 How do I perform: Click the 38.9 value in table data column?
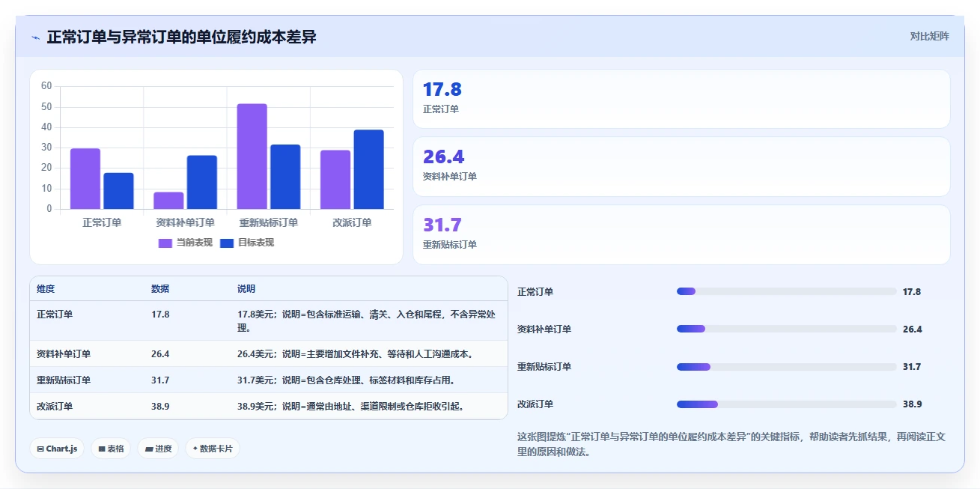[160, 406]
